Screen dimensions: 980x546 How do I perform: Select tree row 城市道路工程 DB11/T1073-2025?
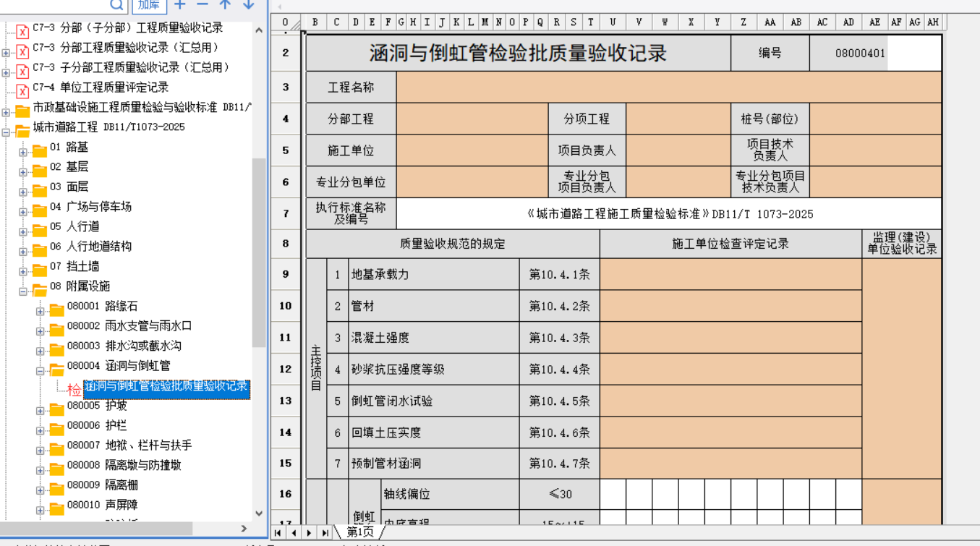pyautogui.click(x=108, y=127)
